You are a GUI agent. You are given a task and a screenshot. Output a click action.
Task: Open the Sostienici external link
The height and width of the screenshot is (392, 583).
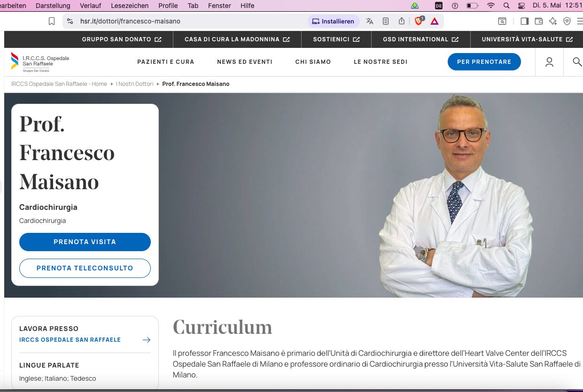(336, 39)
